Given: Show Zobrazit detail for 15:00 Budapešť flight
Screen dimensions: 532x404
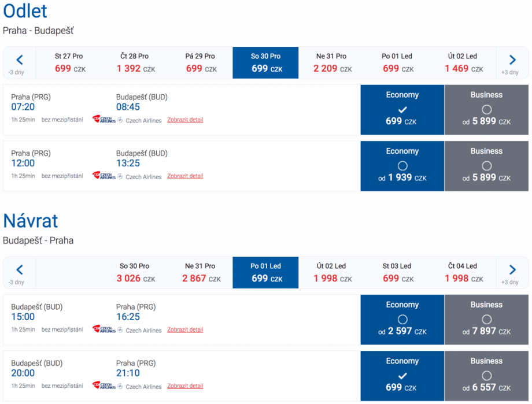Looking at the screenshot, I should pos(185,329).
